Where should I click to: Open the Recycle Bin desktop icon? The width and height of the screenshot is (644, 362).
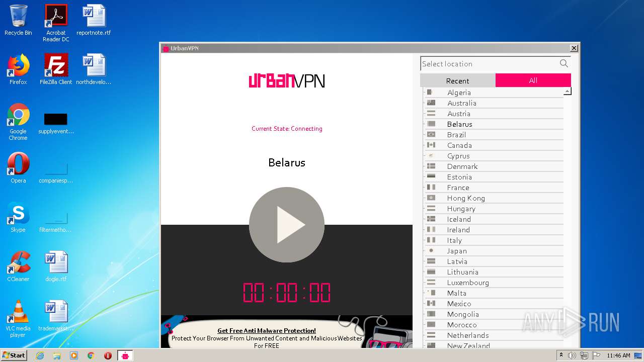[x=18, y=21]
